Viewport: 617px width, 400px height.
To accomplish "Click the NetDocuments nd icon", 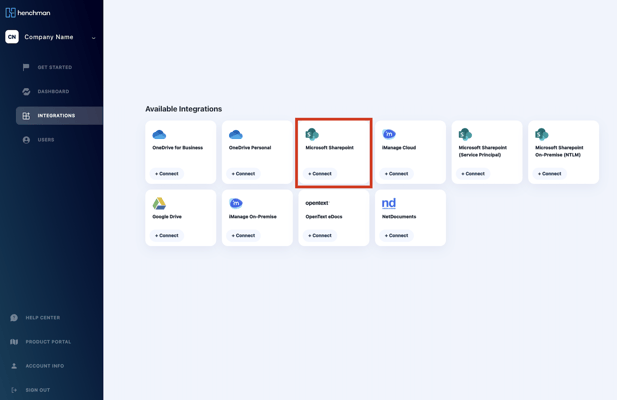I will point(389,203).
